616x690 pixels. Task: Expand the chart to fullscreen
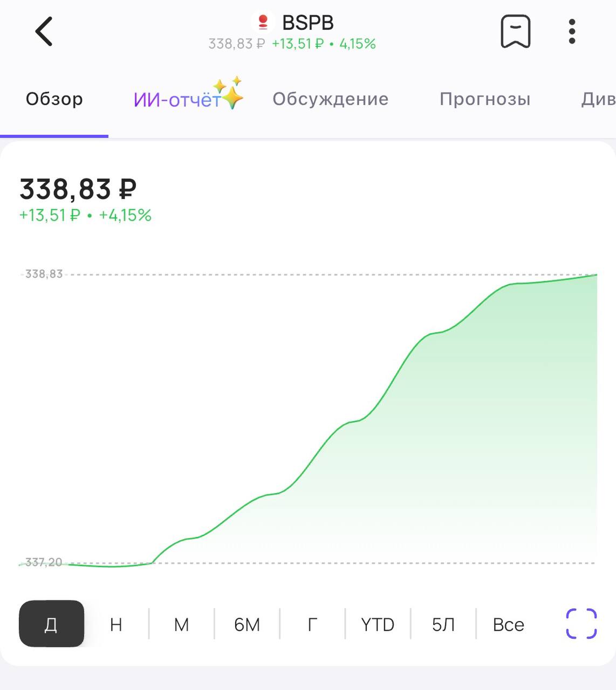coord(581,624)
